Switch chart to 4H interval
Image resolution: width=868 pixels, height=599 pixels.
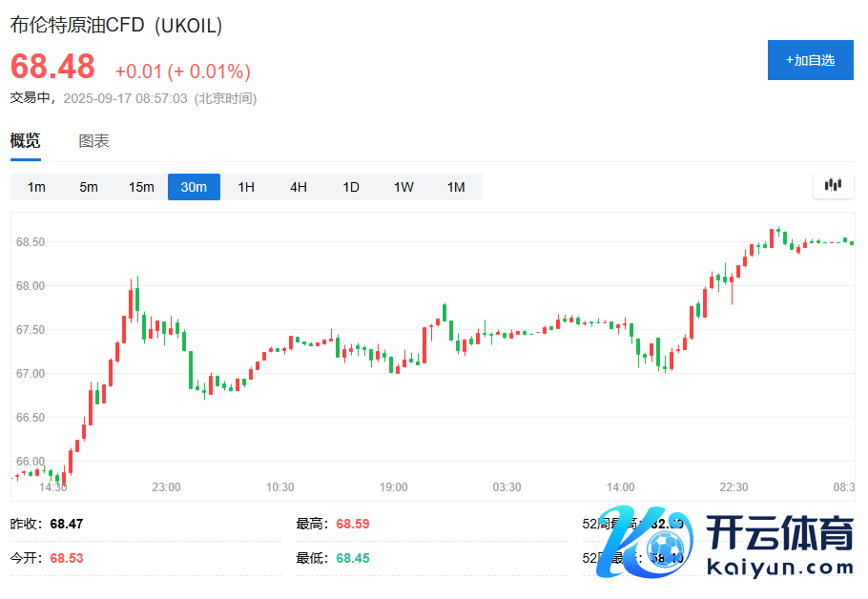point(299,187)
